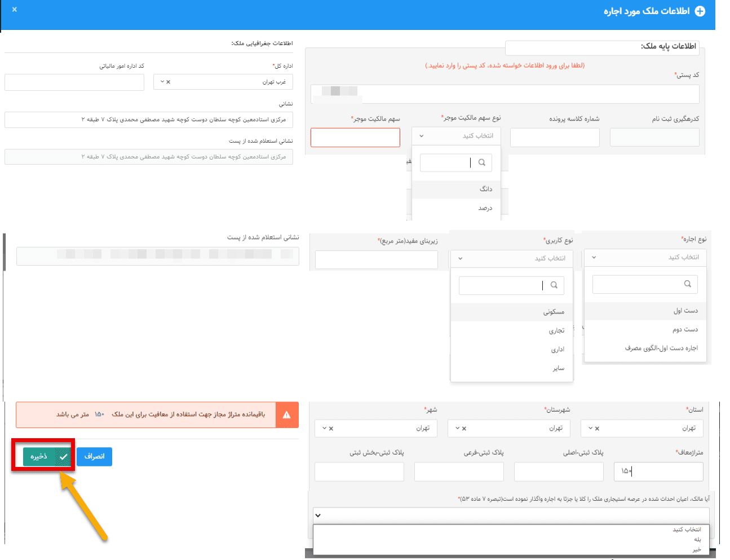Click search box in نوع سهم مالکیت dropdown

click(456, 162)
